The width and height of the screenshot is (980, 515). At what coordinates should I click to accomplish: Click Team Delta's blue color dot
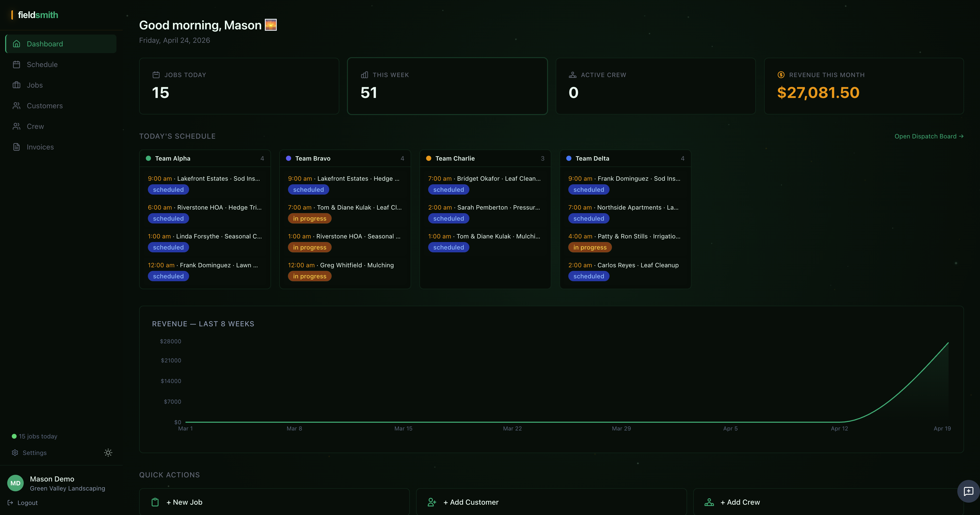point(569,158)
